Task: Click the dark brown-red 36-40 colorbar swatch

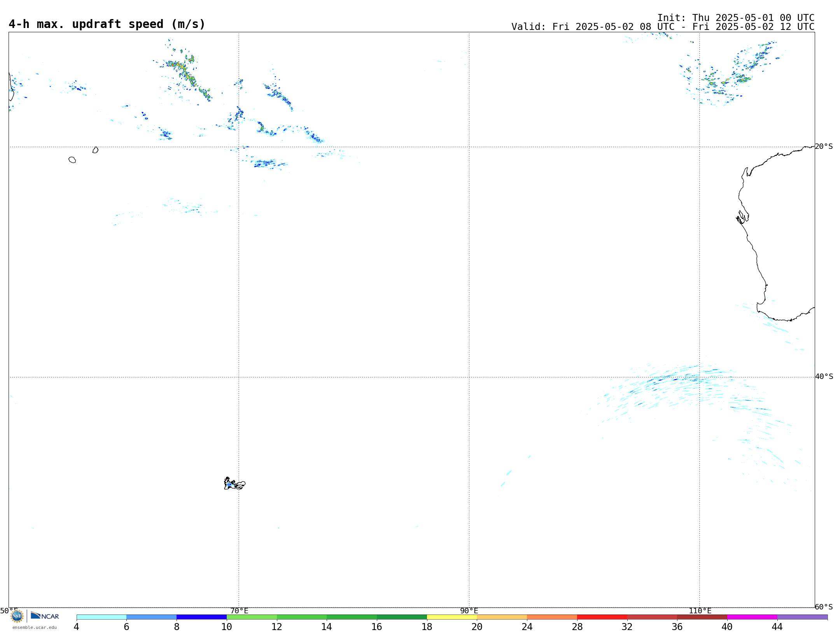Action: coord(702,617)
